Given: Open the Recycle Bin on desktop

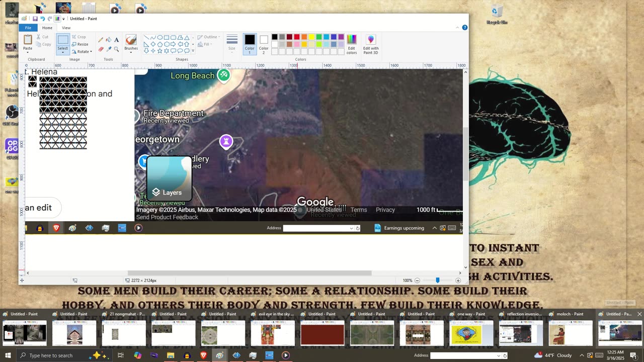Looking at the screenshot, I should 497,14.
